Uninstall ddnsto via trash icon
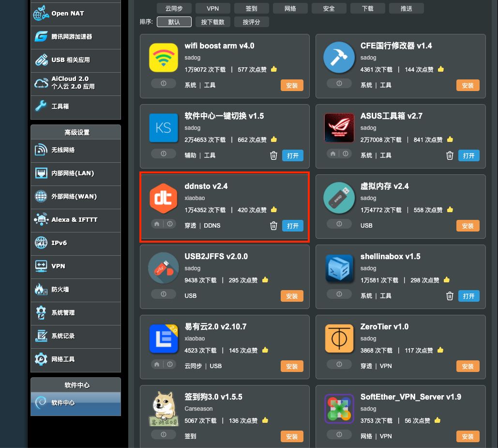Image resolution: width=498 pixels, height=448 pixels. coord(273,226)
